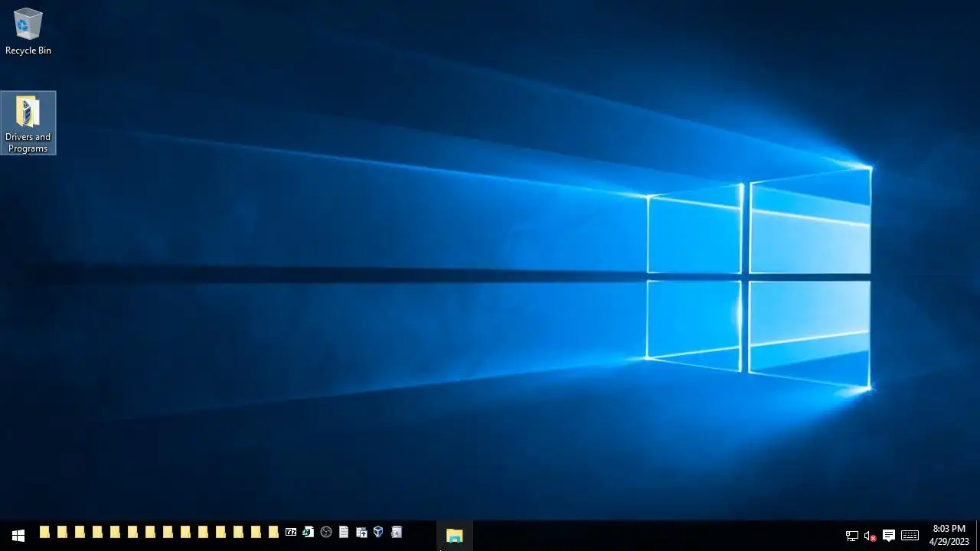This screenshot has width=980, height=551.
Task: Launch the OBS Studio round taskbar shortcut
Action: pos(326,532)
